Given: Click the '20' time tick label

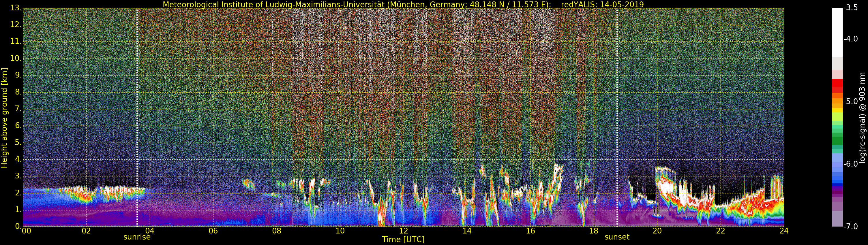Looking at the screenshot, I should [657, 231].
